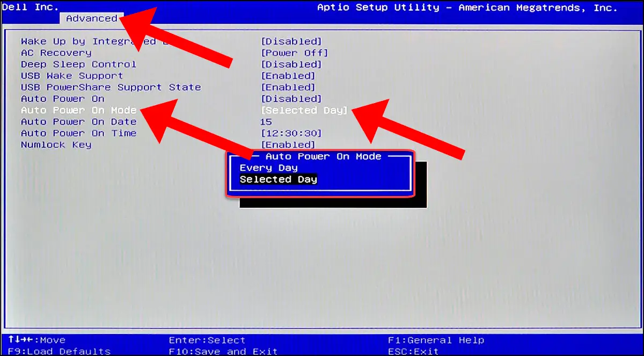Select the Deep Sleep Control setting
Viewport: 644px width, 356px height.
pyautogui.click(x=78, y=64)
